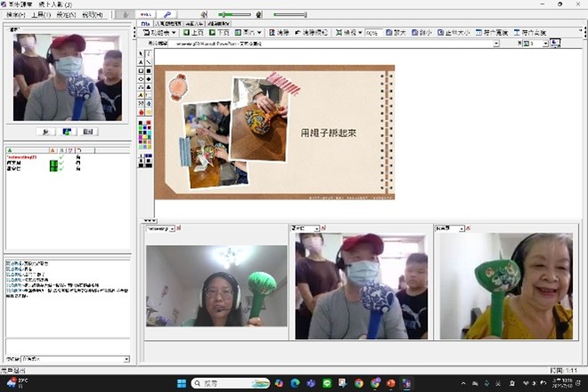The image size is (588, 392).
Task: Open the Windows Start menu
Action: click(x=182, y=383)
